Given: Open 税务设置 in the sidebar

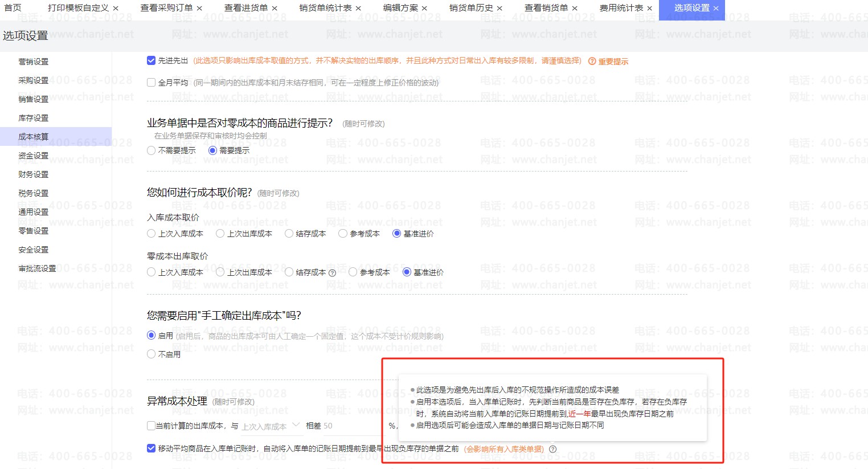Looking at the screenshot, I should 34,193.
